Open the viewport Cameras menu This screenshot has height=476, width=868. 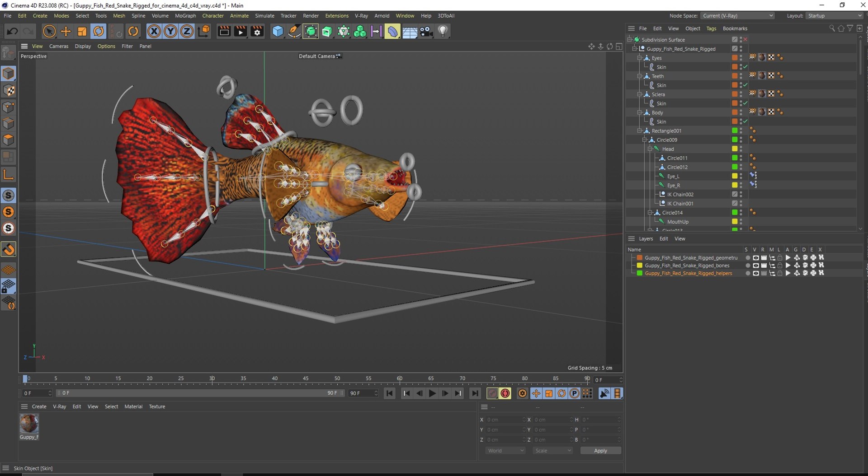click(x=59, y=46)
